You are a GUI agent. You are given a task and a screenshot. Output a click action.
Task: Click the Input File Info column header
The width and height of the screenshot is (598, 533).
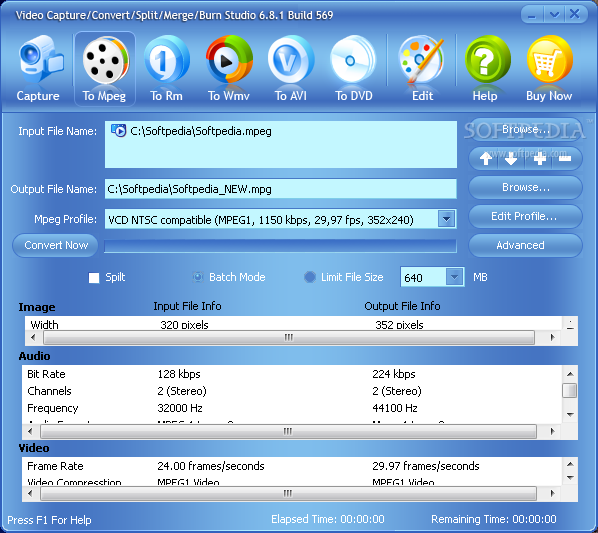[x=187, y=306]
